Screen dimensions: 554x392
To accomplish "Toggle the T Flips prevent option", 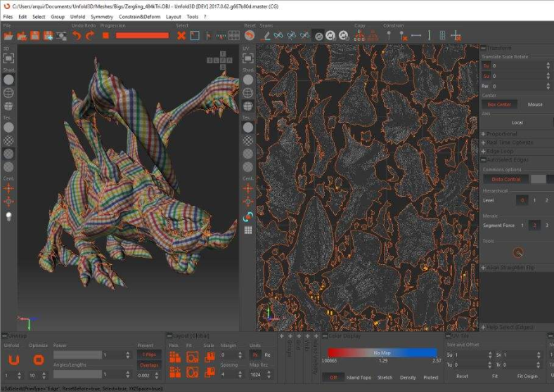I will (x=149, y=355).
